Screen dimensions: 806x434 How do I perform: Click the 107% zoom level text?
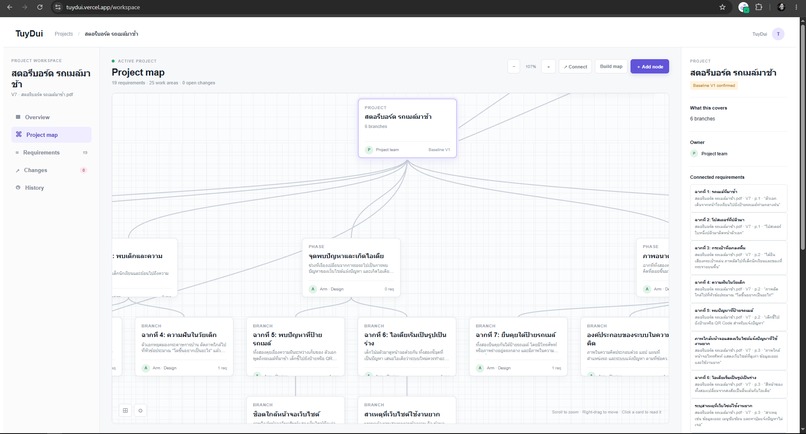(531, 66)
